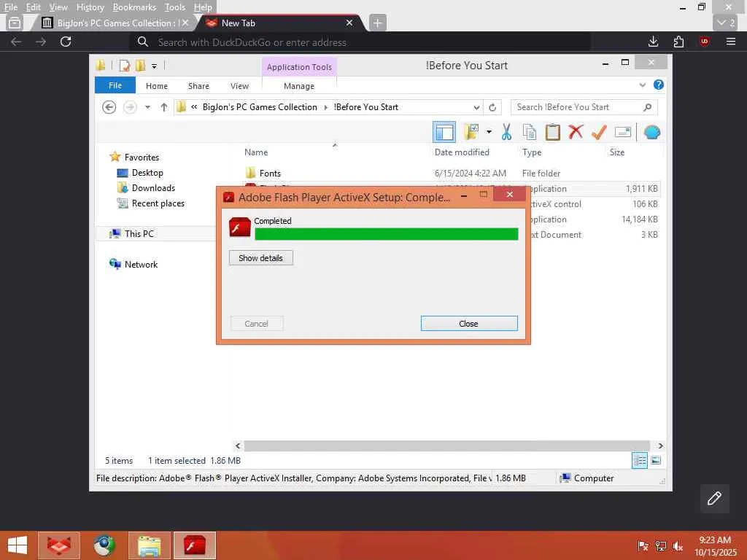Viewport: 747px width, 560px height.
Task: Click Show details in Flash setup dialog
Action: pos(260,258)
